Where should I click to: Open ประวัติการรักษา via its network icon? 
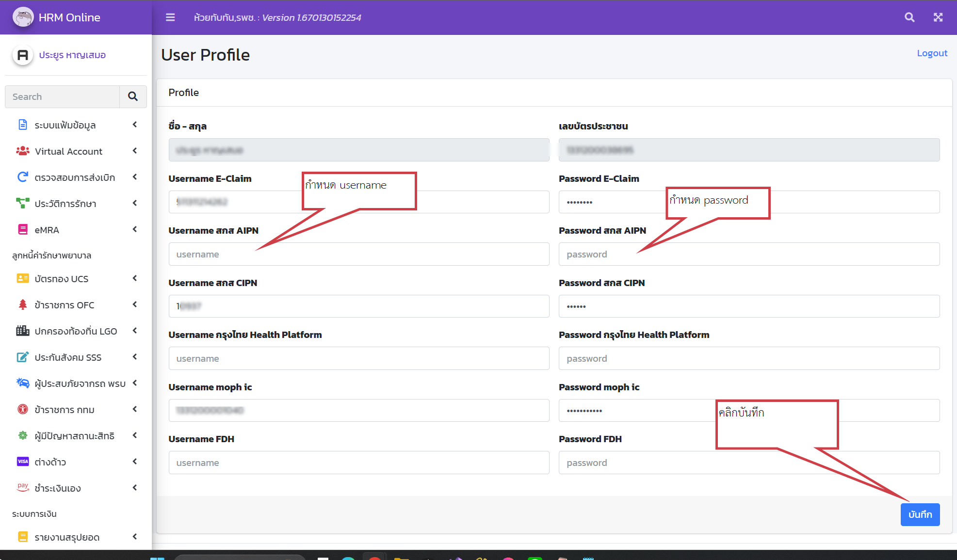(22, 203)
